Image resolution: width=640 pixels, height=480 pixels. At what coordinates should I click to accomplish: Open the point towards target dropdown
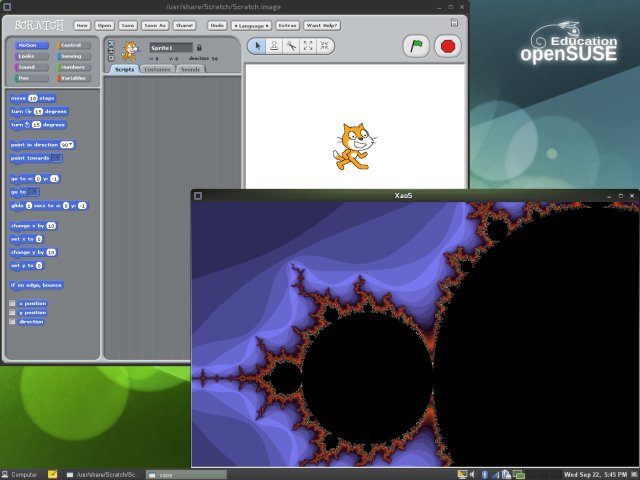57,158
